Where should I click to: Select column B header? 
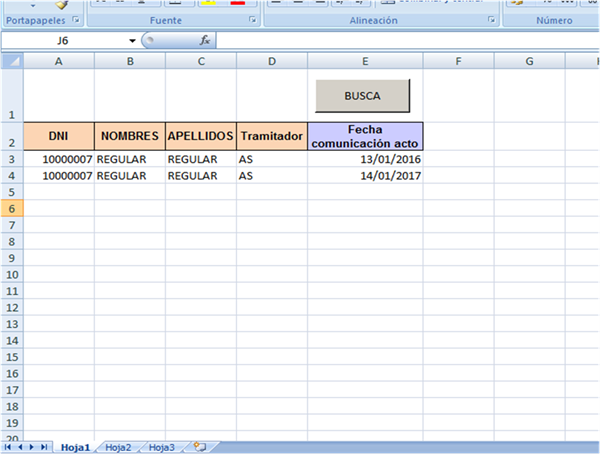click(x=130, y=61)
